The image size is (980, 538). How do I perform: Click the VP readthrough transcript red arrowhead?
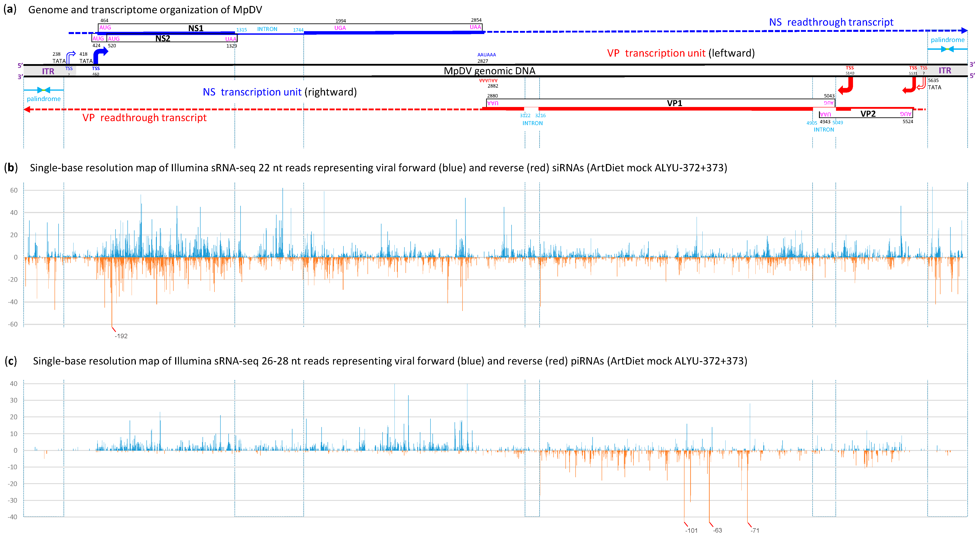(27, 109)
